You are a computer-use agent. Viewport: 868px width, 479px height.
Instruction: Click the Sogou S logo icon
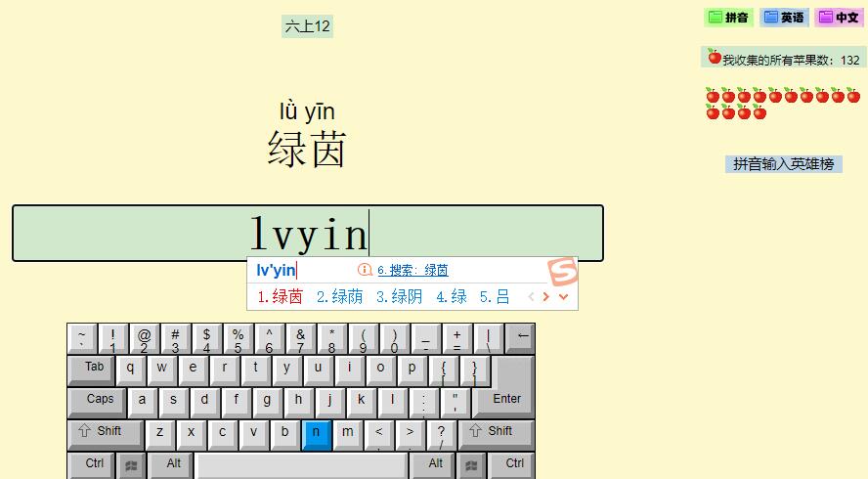tap(562, 271)
